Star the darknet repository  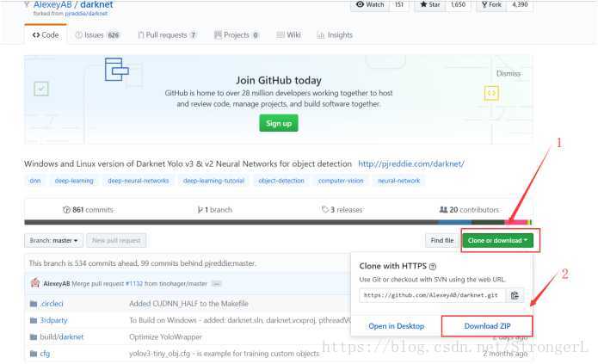point(430,5)
